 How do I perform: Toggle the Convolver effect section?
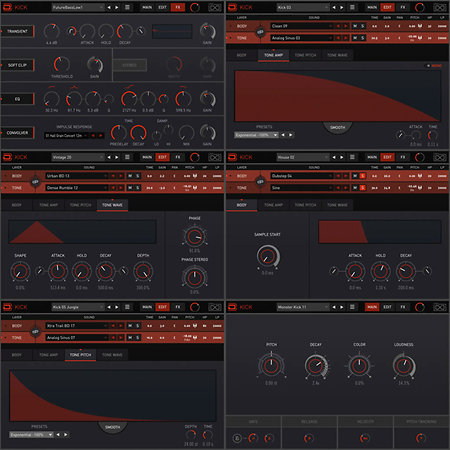pos(17,133)
